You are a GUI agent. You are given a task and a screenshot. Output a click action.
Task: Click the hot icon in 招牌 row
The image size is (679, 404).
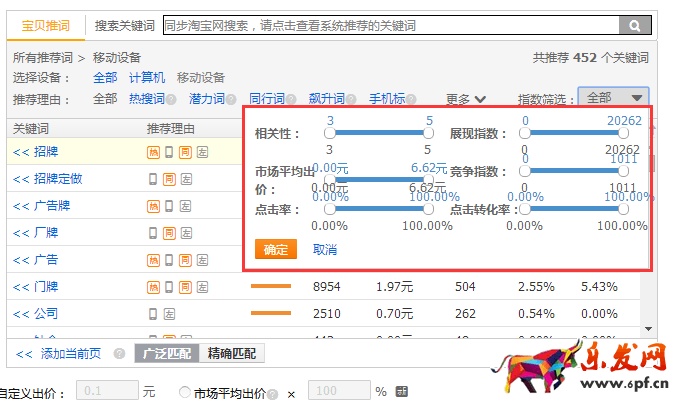click(153, 152)
